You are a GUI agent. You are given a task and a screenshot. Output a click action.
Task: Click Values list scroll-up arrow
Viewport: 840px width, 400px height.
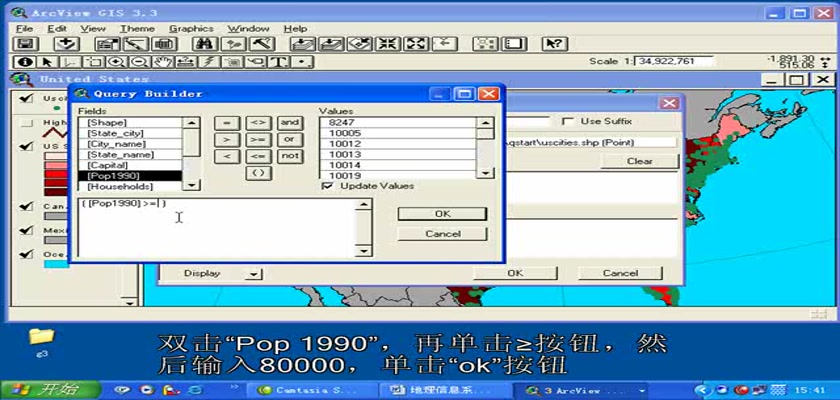pos(485,123)
